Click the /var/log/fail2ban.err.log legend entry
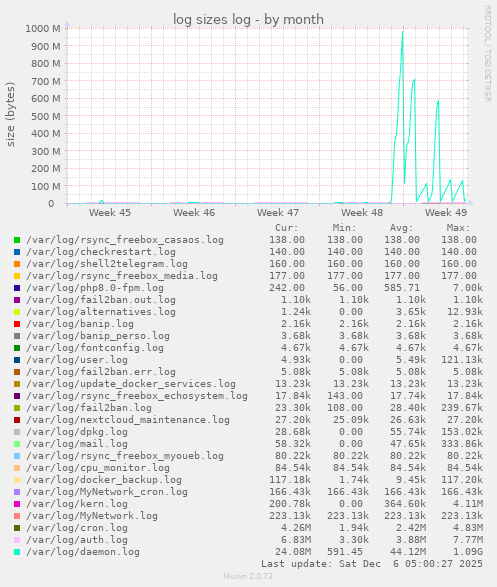 tap(101, 372)
